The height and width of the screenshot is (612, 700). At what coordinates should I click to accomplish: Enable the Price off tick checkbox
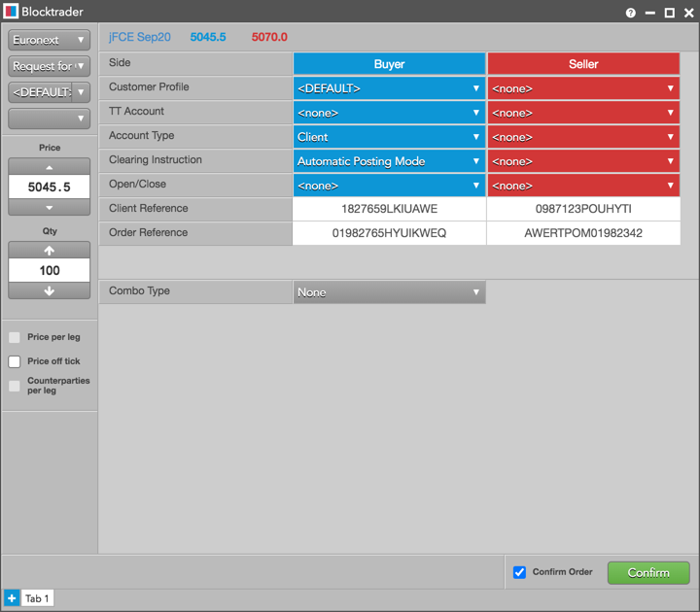click(x=15, y=361)
